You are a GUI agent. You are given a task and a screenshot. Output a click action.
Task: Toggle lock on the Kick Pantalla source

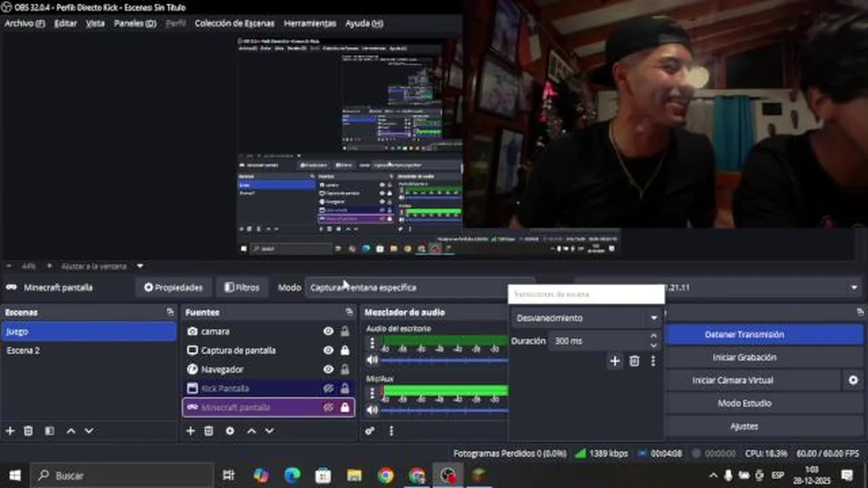pos(344,388)
